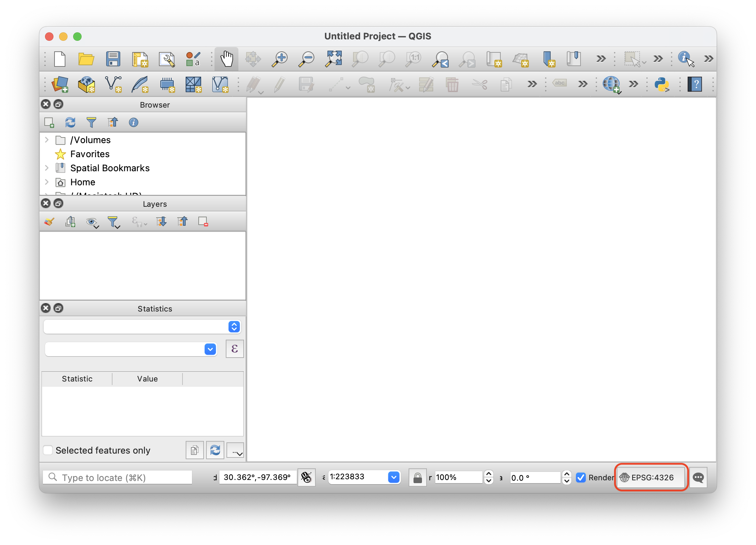
Task: Select Home in Browser tree
Action: (x=83, y=182)
